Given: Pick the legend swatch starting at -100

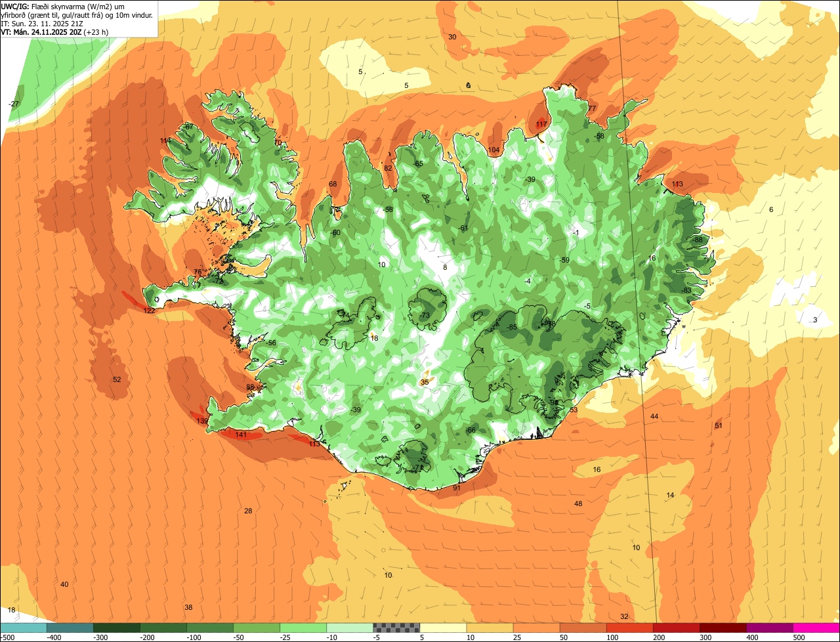Looking at the screenshot, I should [210, 628].
